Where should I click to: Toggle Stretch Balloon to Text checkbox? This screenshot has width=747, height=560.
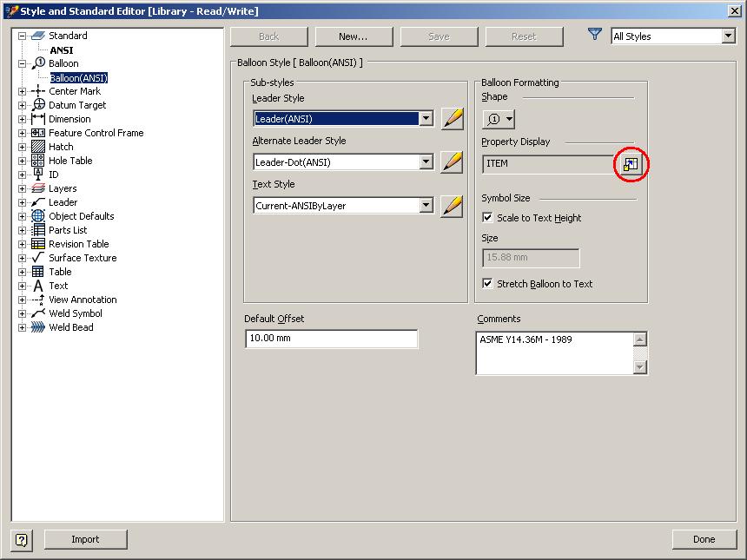(487, 283)
